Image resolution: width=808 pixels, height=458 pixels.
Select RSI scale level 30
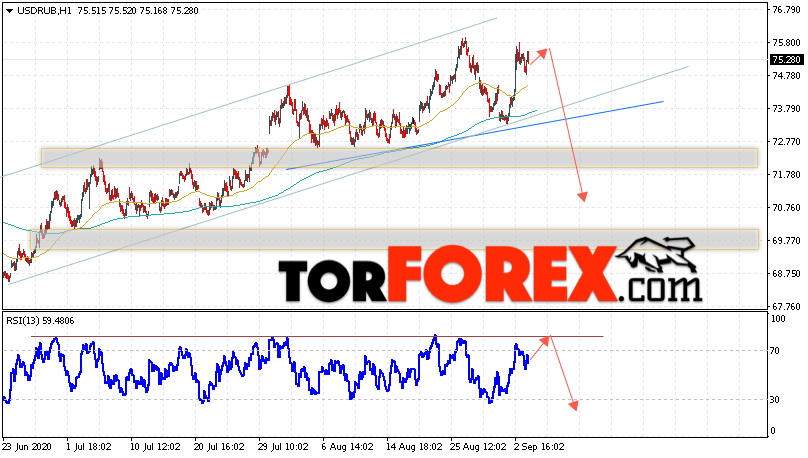click(775, 400)
